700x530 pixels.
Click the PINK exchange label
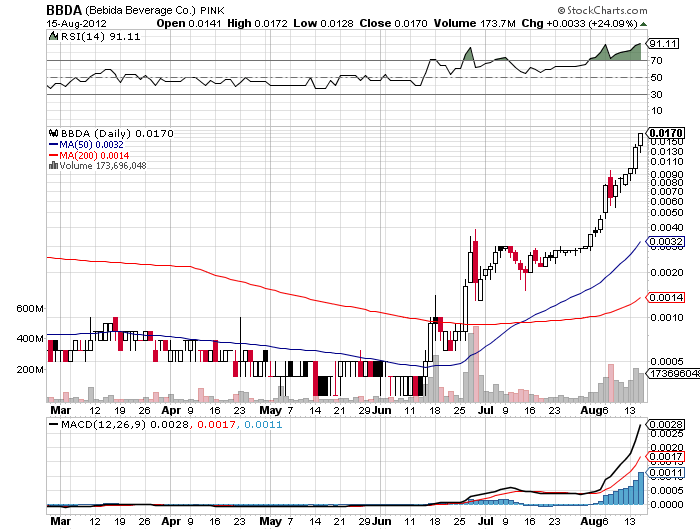coord(212,10)
